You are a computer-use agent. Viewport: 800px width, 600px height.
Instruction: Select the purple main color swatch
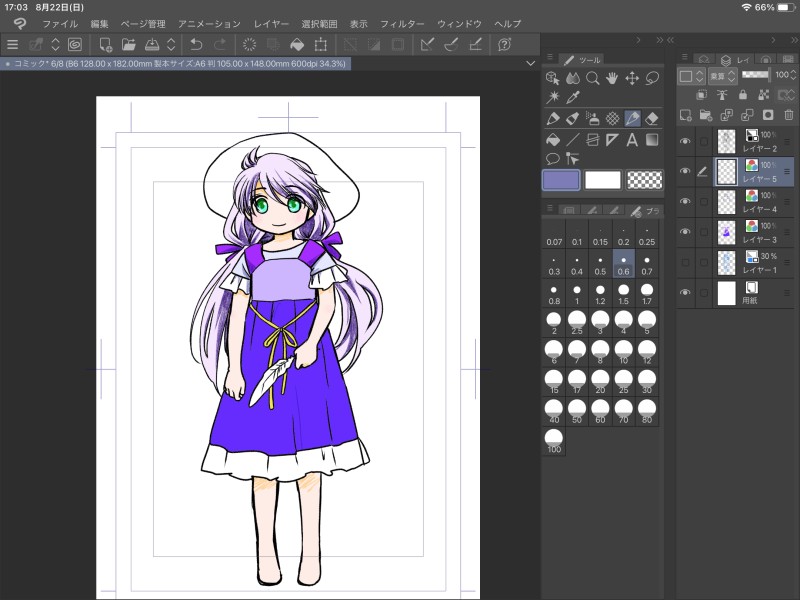pos(560,180)
